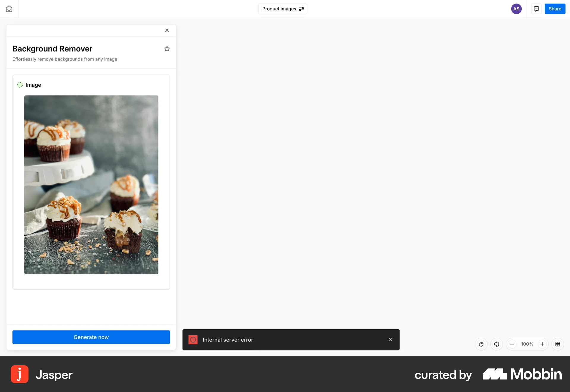Dismiss the Internal server error toast

tap(390, 340)
